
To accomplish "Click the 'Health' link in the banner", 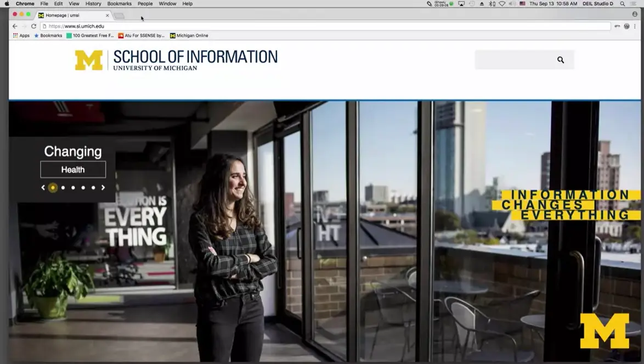I will point(73,169).
